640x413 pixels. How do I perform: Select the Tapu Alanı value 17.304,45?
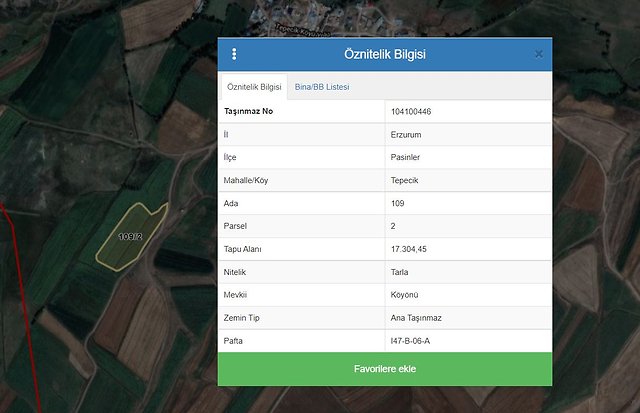tap(409, 249)
